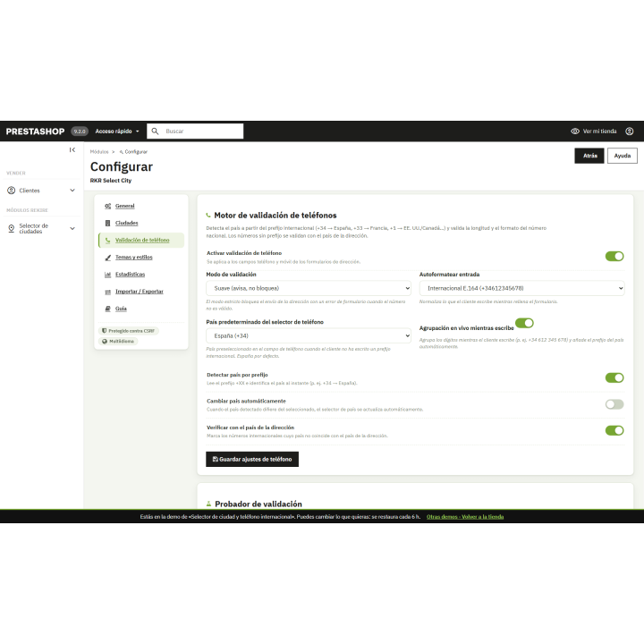Click RKR Select City subtitle

pyautogui.click(x=111, y=181)
